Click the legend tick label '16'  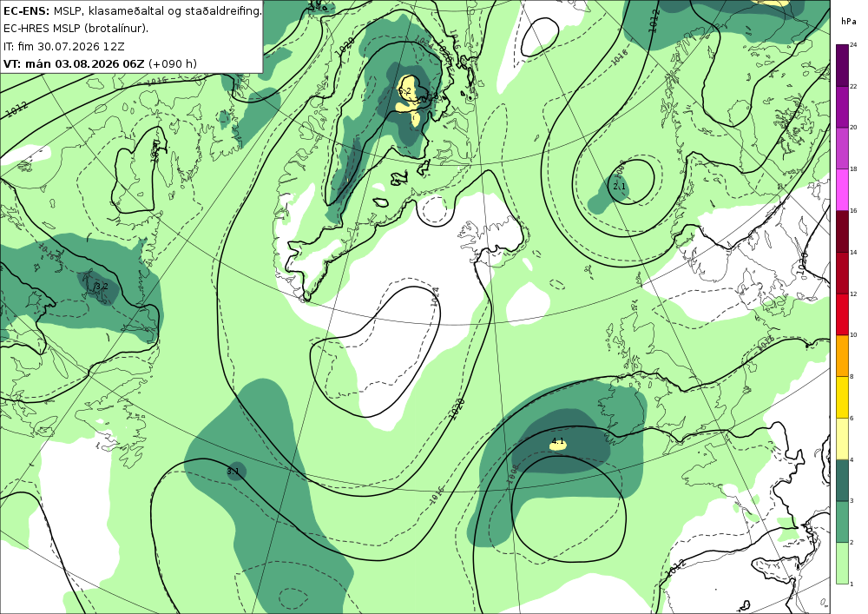point(853,210)
